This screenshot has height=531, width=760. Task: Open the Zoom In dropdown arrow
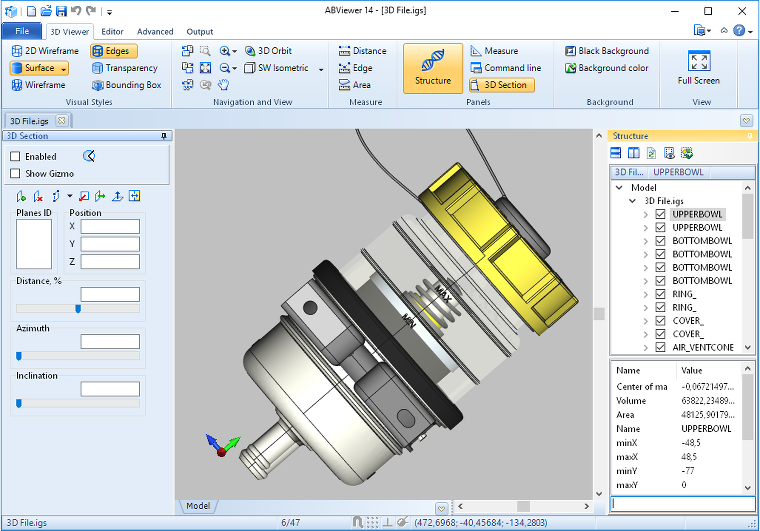(x=235, y=51)
